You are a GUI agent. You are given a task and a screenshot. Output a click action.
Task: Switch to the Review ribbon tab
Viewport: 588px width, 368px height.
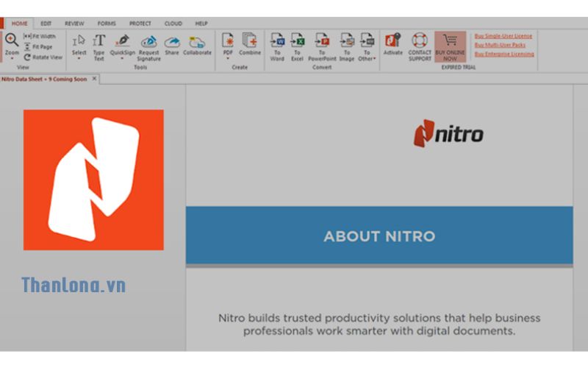tap(74, 24)
